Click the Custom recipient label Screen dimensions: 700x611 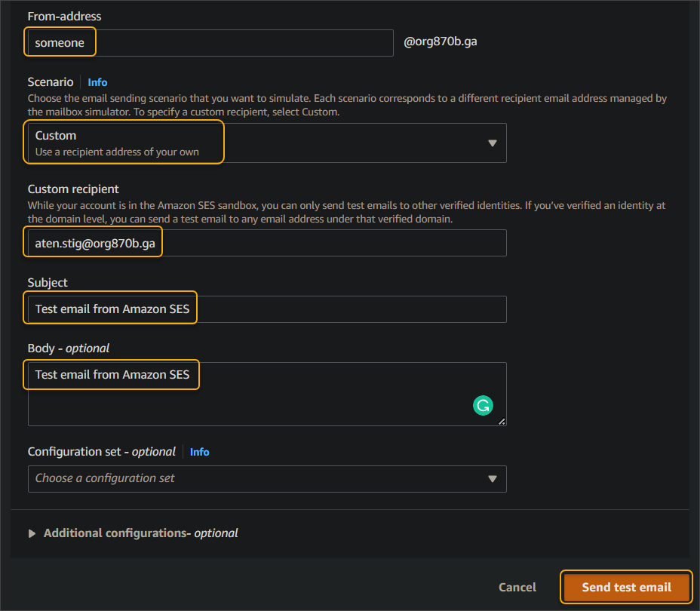click(73, 189)
